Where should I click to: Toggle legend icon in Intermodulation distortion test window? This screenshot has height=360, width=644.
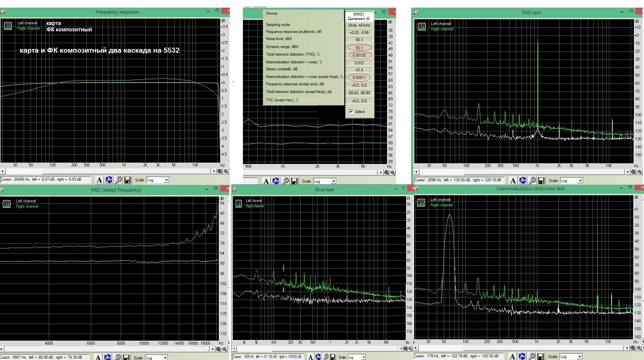point(421,202)
